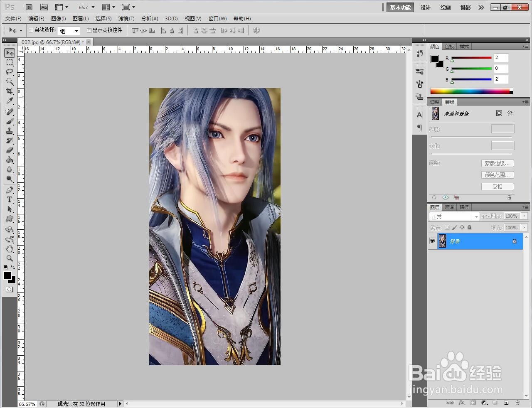
Task: Open the Image menu
Action: click(x=58, y=18)
